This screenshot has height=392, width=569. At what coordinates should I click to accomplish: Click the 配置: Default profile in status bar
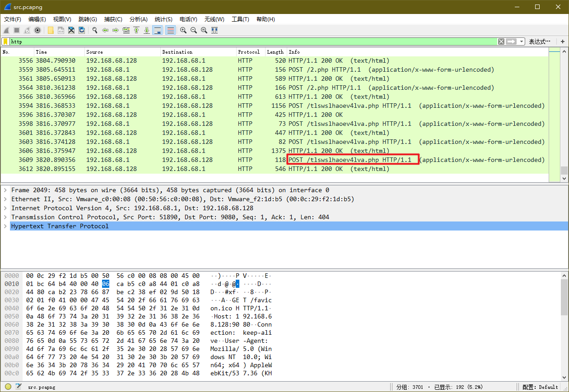(540, 387)
